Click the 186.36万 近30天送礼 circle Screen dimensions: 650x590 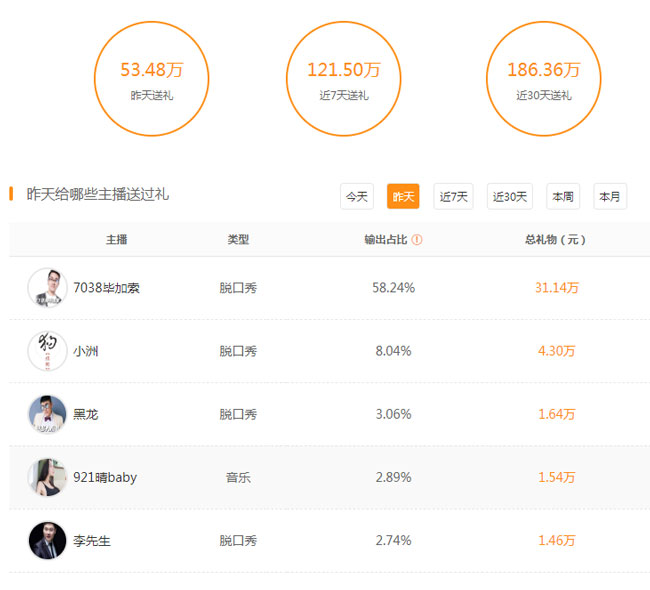coord(543,79)
